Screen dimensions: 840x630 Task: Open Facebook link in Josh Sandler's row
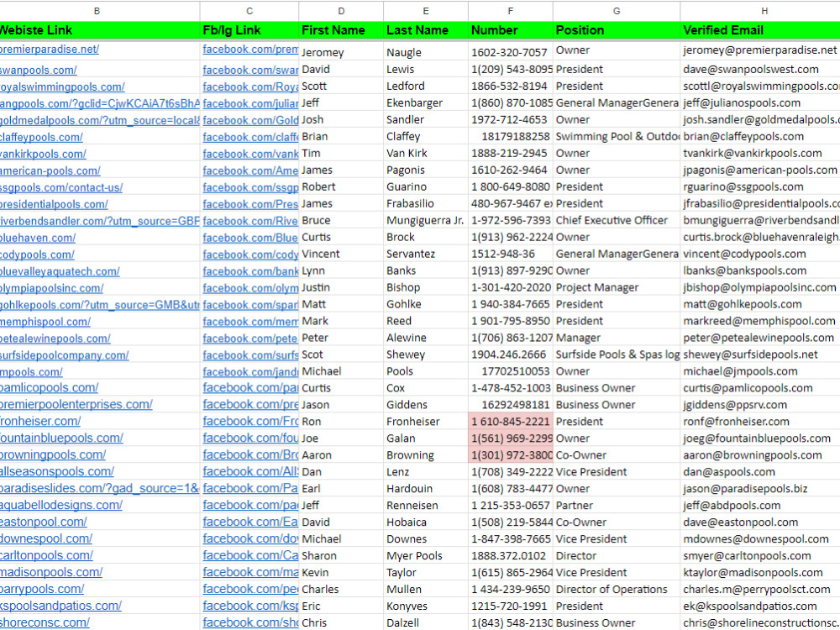point(250,120)
